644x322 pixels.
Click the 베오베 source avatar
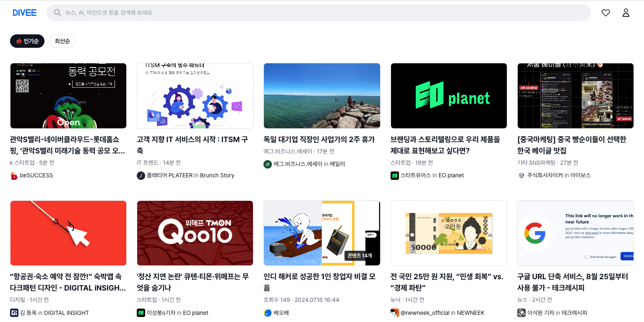click(x=268, y=313)
